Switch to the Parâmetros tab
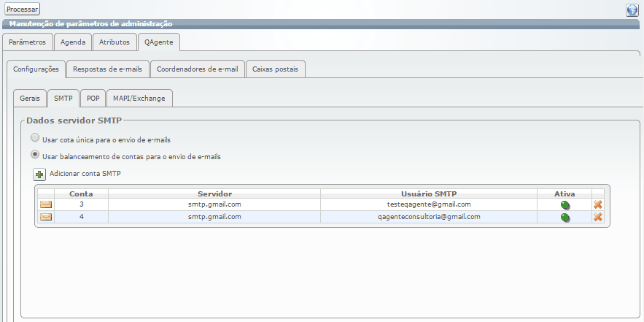 (27, 42)
